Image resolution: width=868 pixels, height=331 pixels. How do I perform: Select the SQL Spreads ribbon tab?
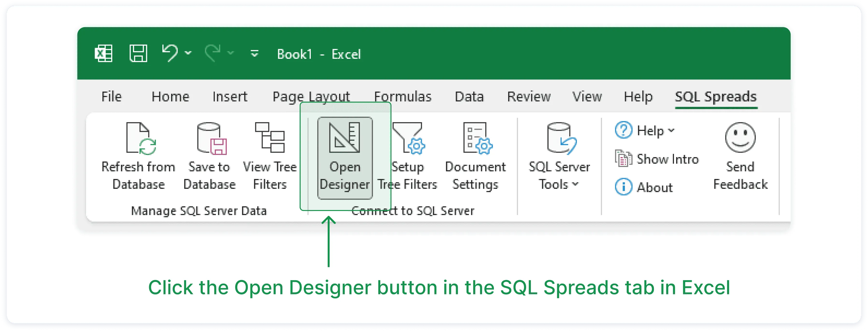(x=716, y=97)
